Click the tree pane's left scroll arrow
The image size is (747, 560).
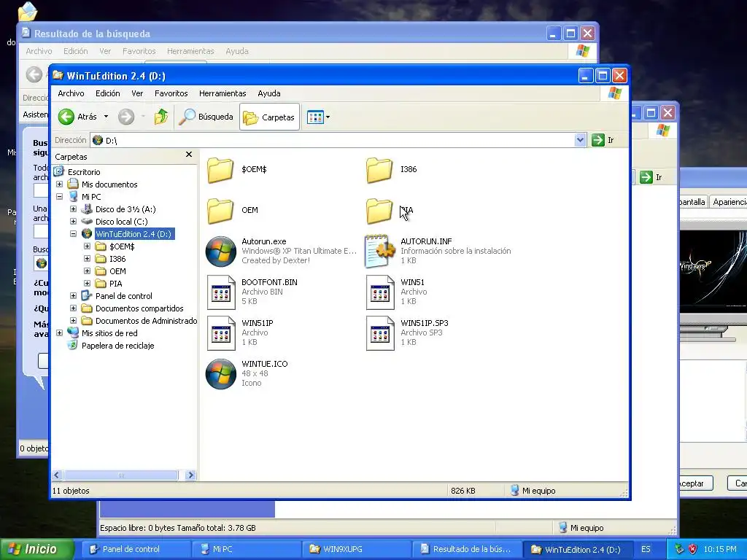[x=57, y=475]
